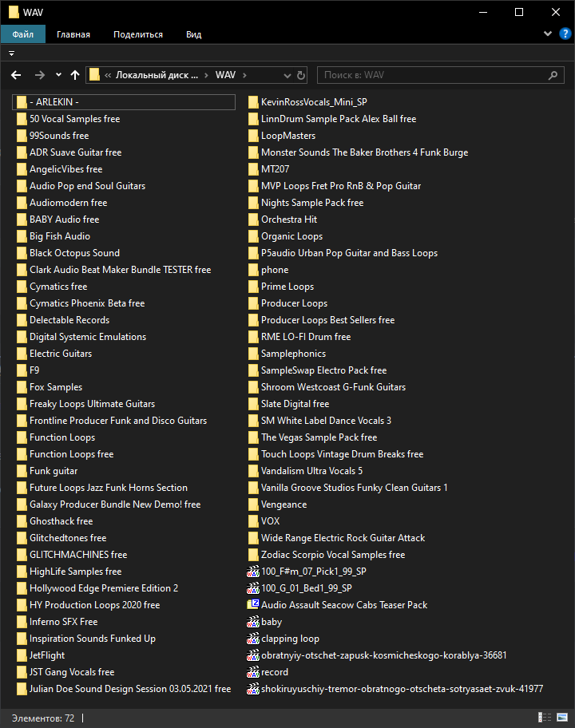Click folder icon next to Vengeance

point(253,504)
